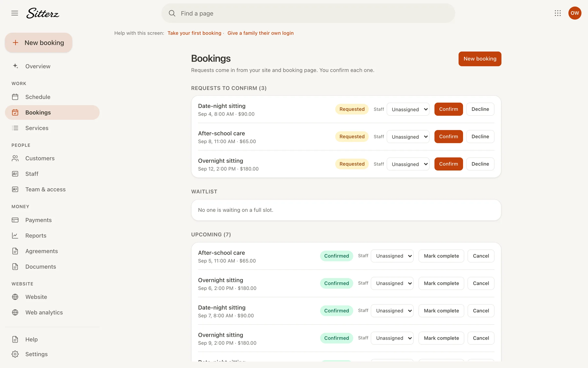Image resolution: width=588 pixels, height=368 pixels.
Task: Click the 'REQUESTS TO CONFIRM (3)' heading
Action: click(229, 88)
